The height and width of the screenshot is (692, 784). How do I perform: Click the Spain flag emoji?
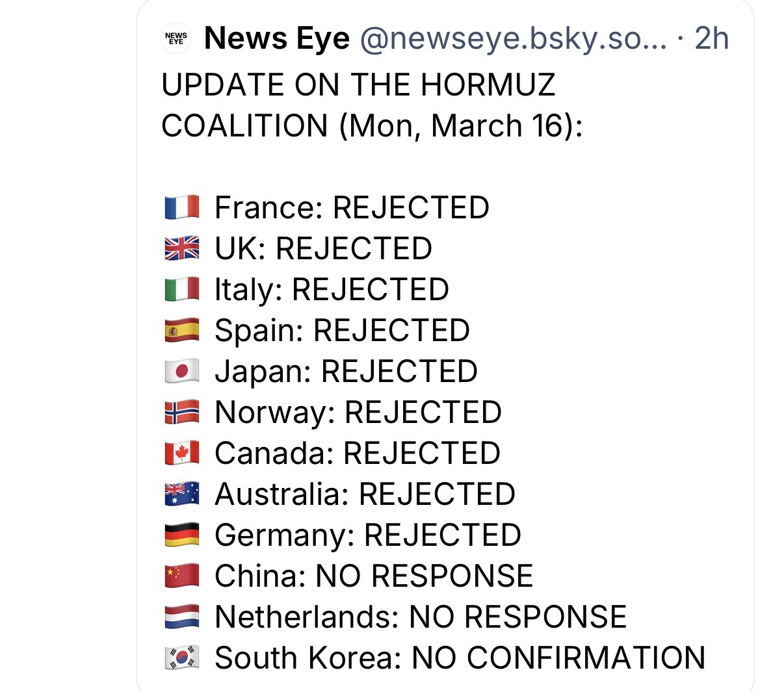point(182,330)
